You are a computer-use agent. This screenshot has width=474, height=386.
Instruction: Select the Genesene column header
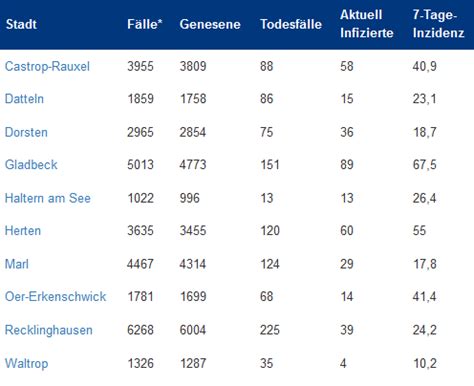[210, 24]
